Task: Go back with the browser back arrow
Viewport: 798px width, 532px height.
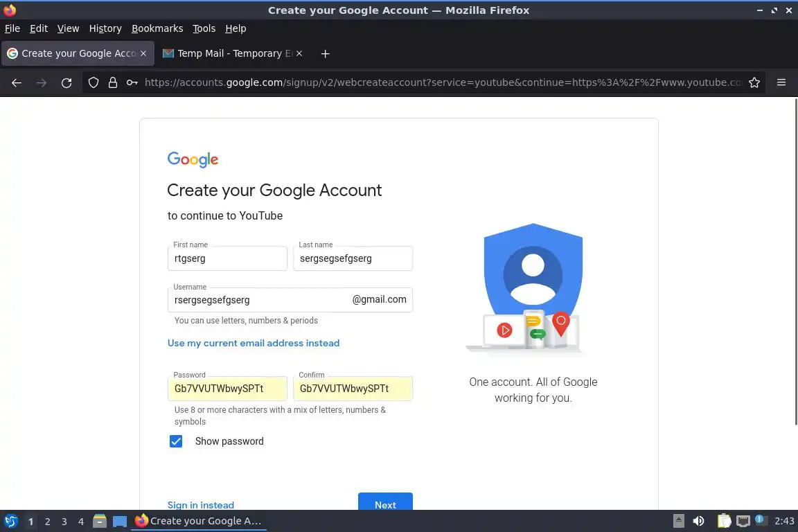Action: [17, 82]
